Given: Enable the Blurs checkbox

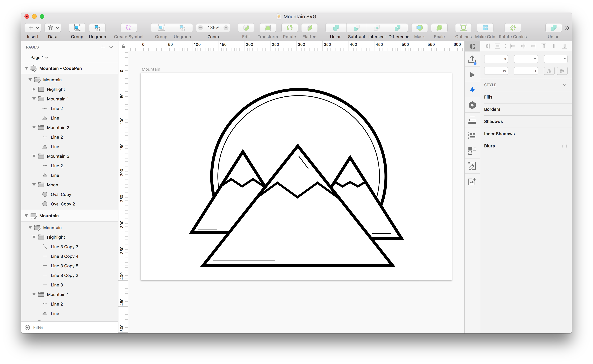Looking at the screenshot, I should coord(565,146).
